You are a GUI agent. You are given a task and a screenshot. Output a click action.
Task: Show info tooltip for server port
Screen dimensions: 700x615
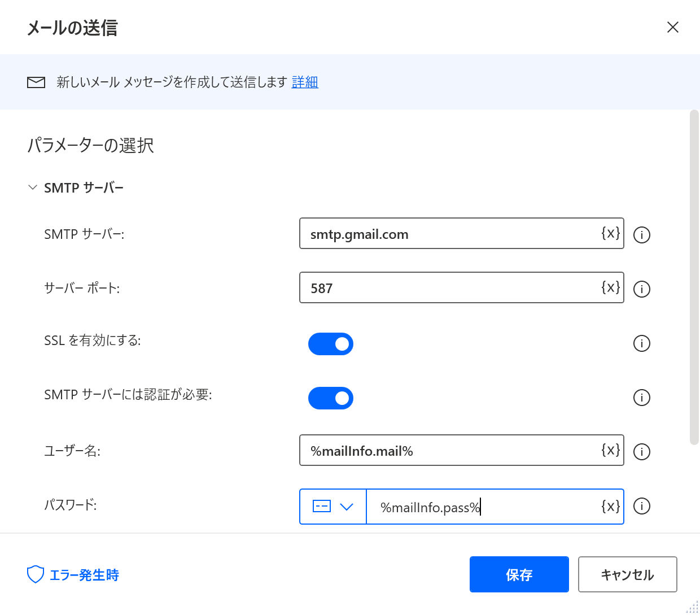coord(642,289)
